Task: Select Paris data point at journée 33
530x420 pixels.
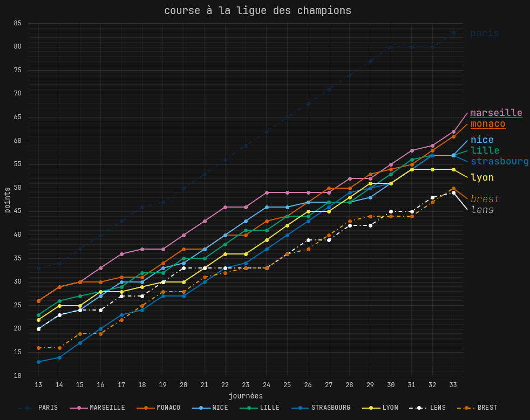Action: [453, 33]
